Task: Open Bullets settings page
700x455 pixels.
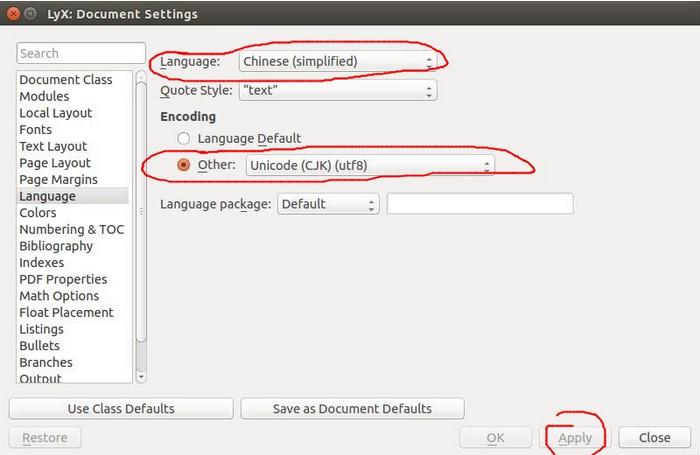Action: pyautogui.click(x=39, y=346)
